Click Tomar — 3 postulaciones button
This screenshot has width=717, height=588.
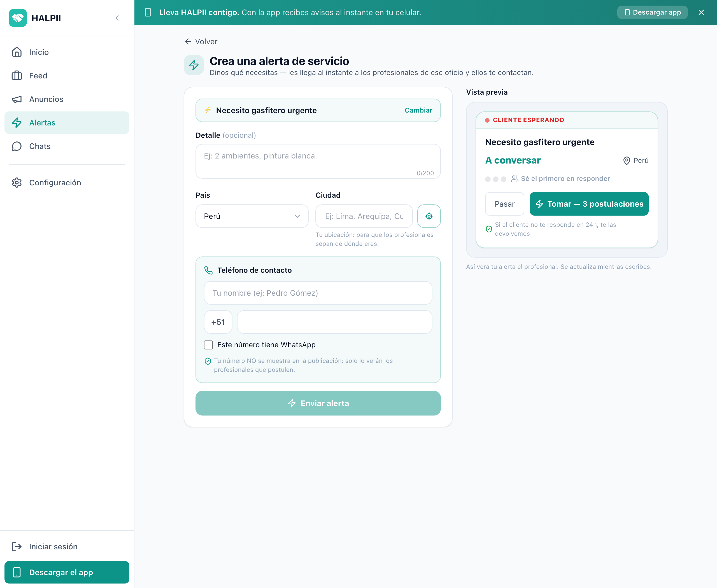click(589, 204)
